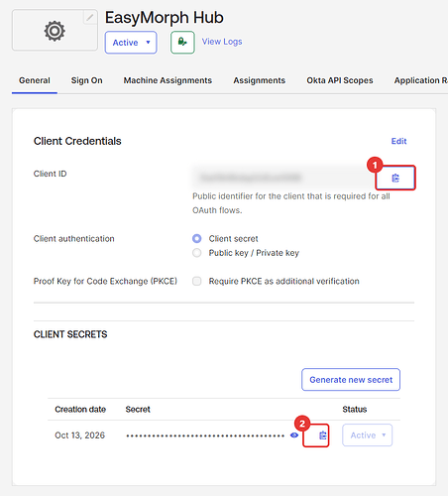The height and width of the screenshot is (496, 448).
Task: Copy the Client ID to clipboard
Action: [x=395, y=178]
